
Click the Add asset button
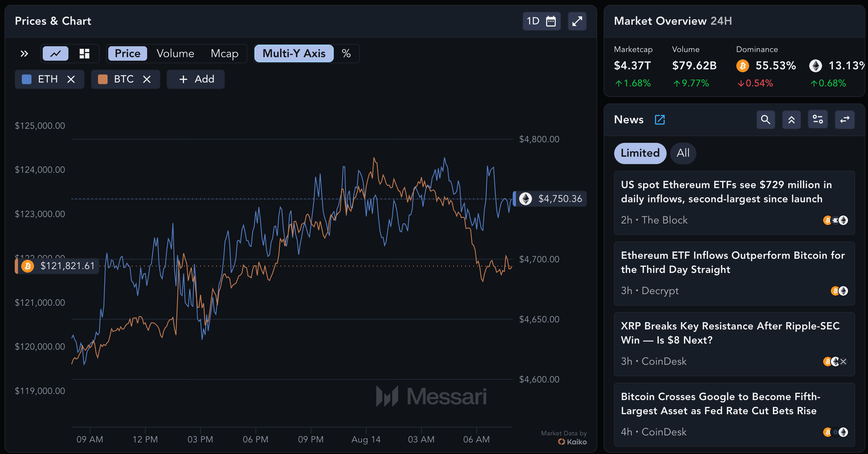tap(195, 79)
